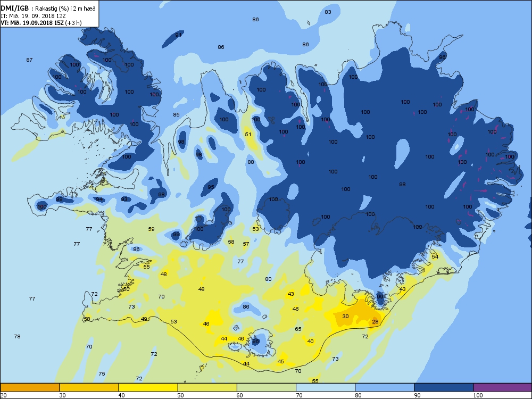Click the value '45' near the south coast
Screen dimensions: 532x399
pos(280,362)
